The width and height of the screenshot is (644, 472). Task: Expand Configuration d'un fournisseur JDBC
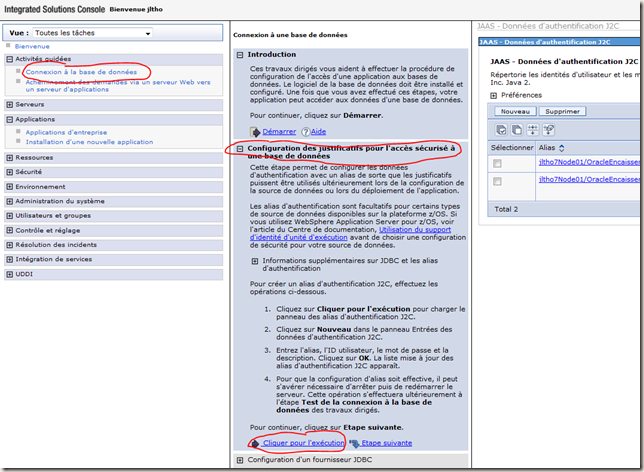[x=240, y=460]
